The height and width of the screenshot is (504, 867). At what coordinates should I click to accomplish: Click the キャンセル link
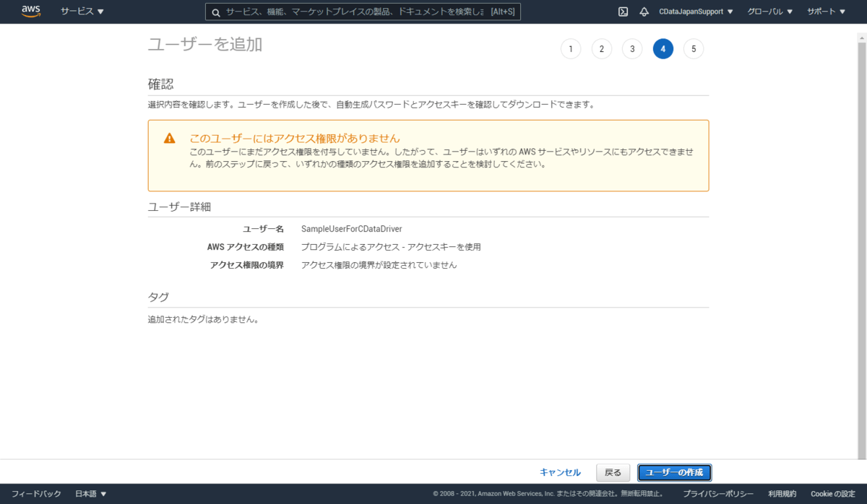tap(560, 472)
